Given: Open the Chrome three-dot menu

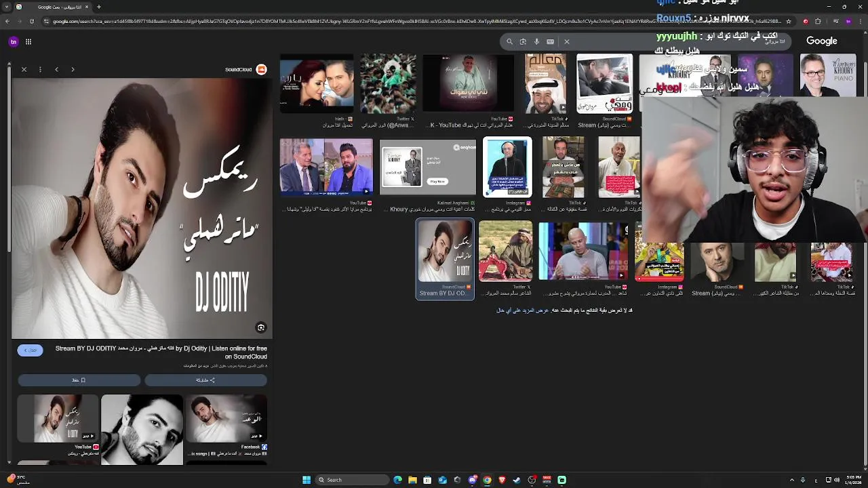Looking at the screenshot, I should coord(860,21).
